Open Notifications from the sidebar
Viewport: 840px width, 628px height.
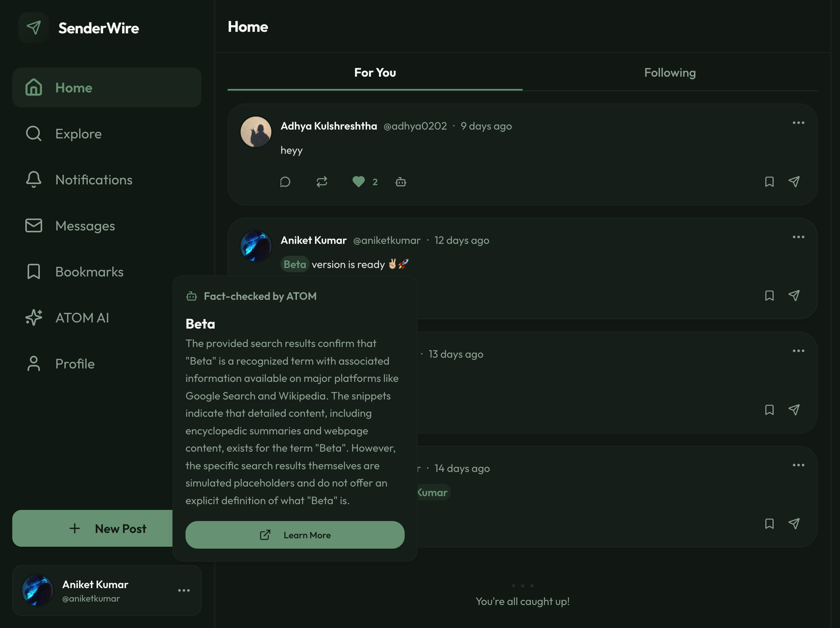94,179
